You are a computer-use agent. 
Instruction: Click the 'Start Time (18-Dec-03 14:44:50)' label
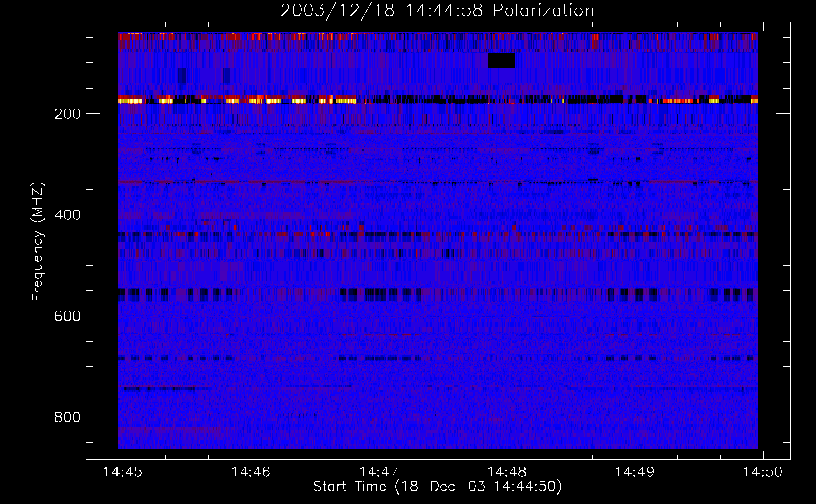[437, 487]
